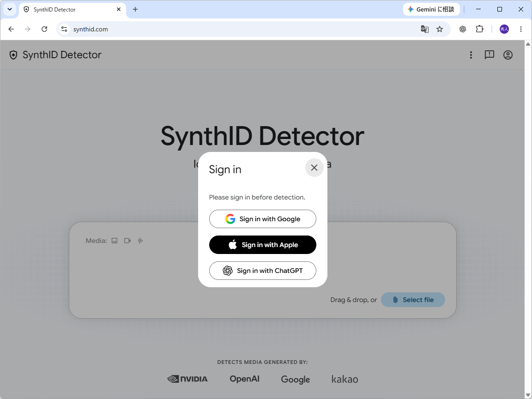Open the Chrome profile avatar
532x399 pixels.
[504, 29]
